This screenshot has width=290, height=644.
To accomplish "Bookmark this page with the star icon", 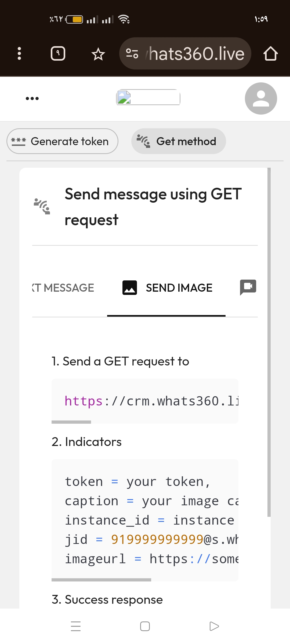I will point(98,54).
